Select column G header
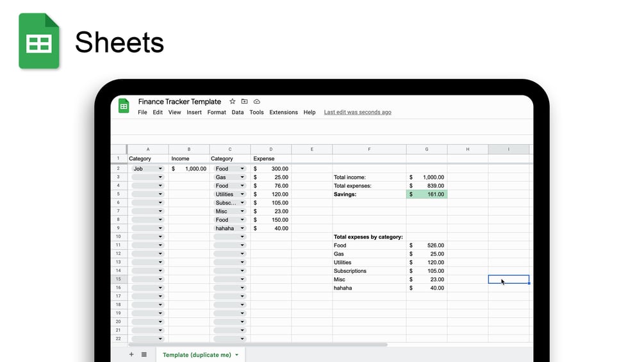The width and height of the screenshot is (644, 362). [427, 149]
